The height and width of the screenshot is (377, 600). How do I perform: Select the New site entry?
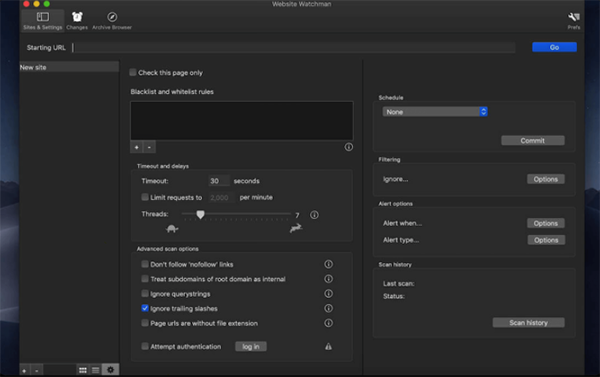click(69, 67)
